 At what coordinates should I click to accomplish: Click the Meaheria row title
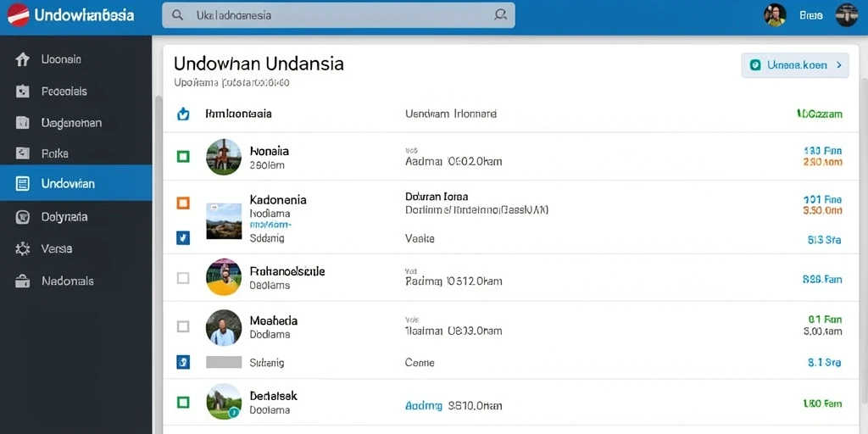click(274, 321)
